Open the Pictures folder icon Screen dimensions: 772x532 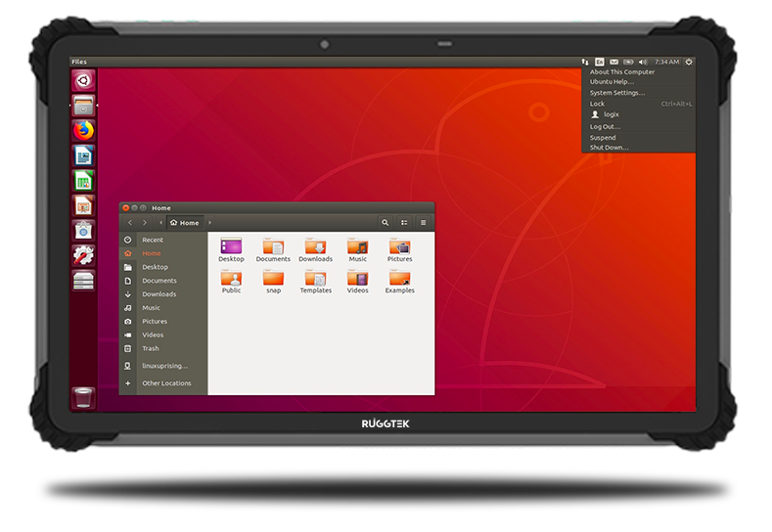point(399,248)
